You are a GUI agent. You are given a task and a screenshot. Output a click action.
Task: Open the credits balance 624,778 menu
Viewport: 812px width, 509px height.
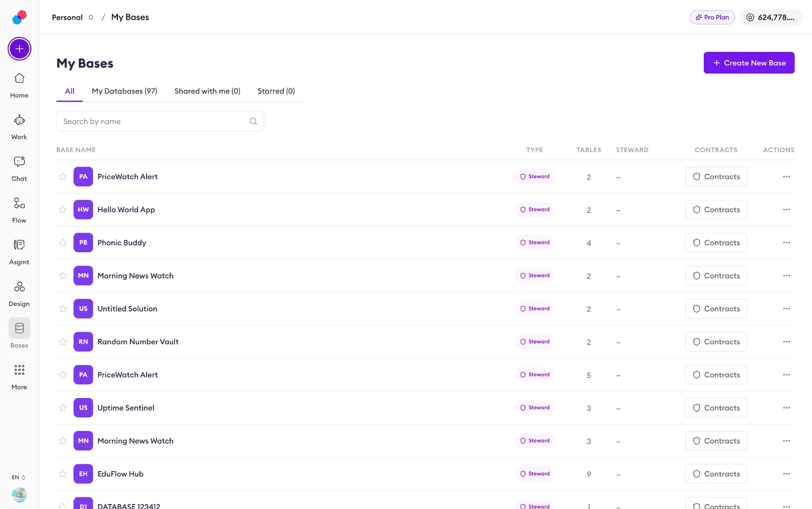pyautogui.click(x=771, y=17)
